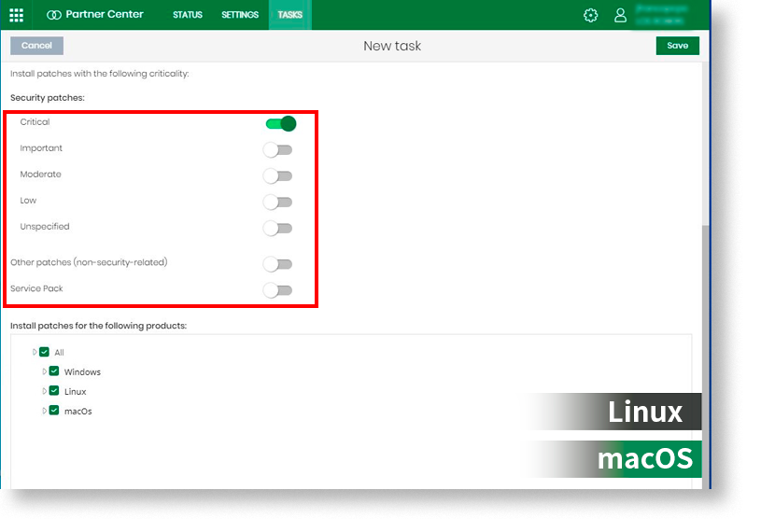Screen dimensions: 761x532
Task: Select the TASKS tab
Action: tap(289, 15)
